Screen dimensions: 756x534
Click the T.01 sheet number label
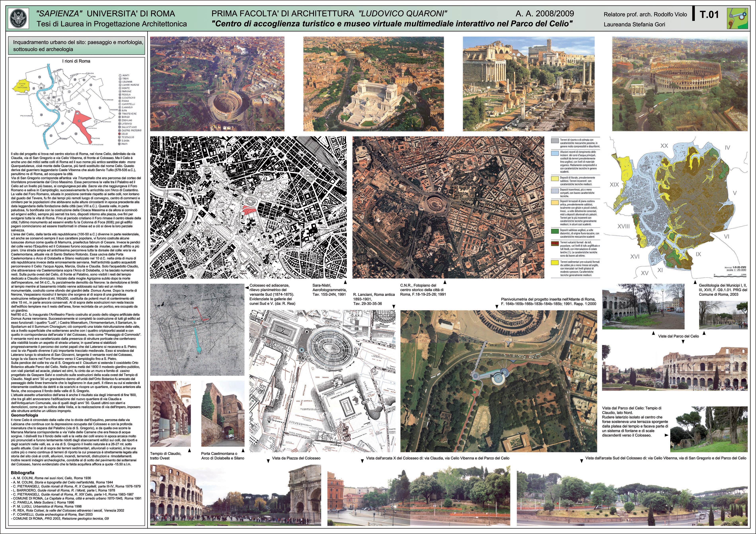(709, 15)
